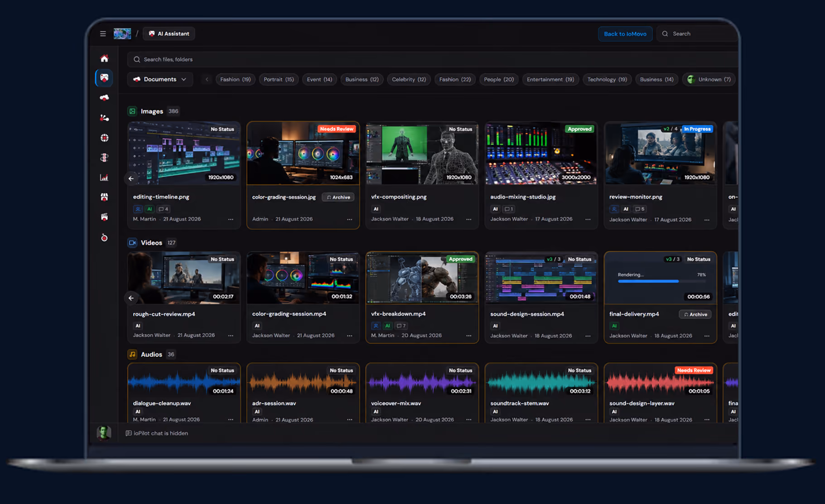
Task: Click the left arrow on the Images row
Action: pyautogui.click(x=131, y=178)
